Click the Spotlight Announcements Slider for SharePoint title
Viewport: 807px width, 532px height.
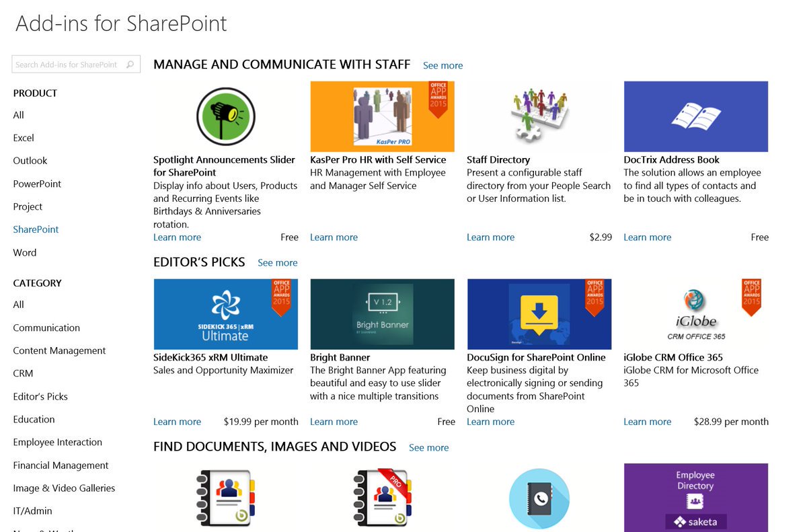pyautogui.click(x=224, y=166)
